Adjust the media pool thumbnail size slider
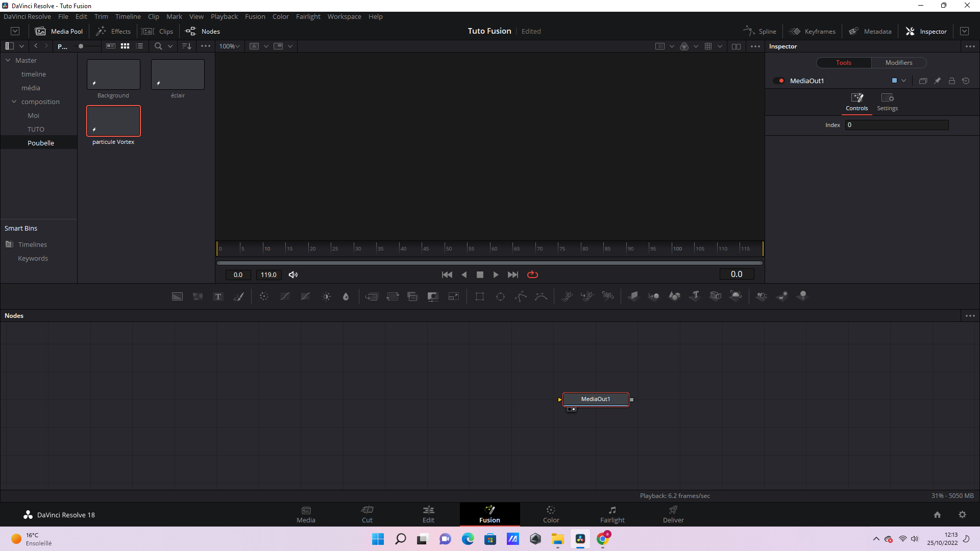Image resolution: width=980 pixels, height=551 pixels. coord(81,46)
